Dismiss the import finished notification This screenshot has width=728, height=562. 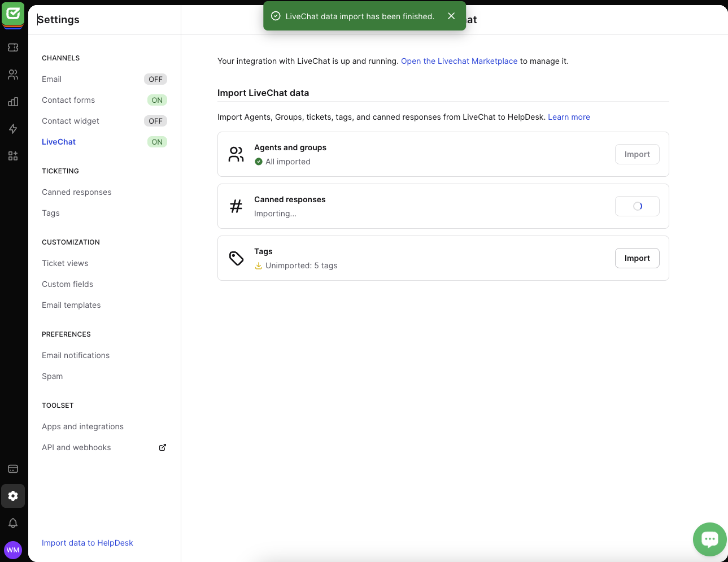451,16
